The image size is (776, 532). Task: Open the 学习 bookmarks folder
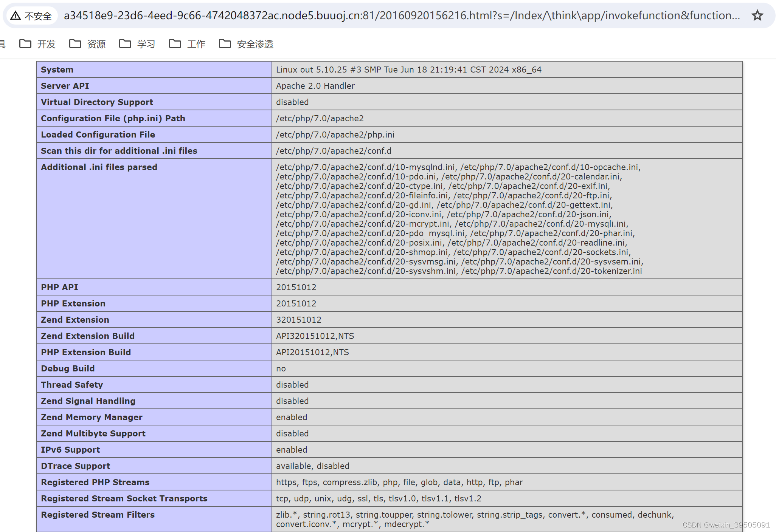(x=137, y=44)
